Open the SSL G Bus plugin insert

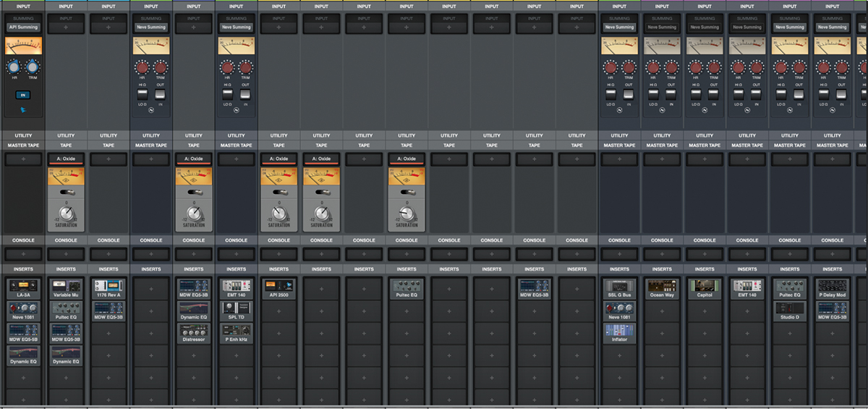tap(620, 289)
